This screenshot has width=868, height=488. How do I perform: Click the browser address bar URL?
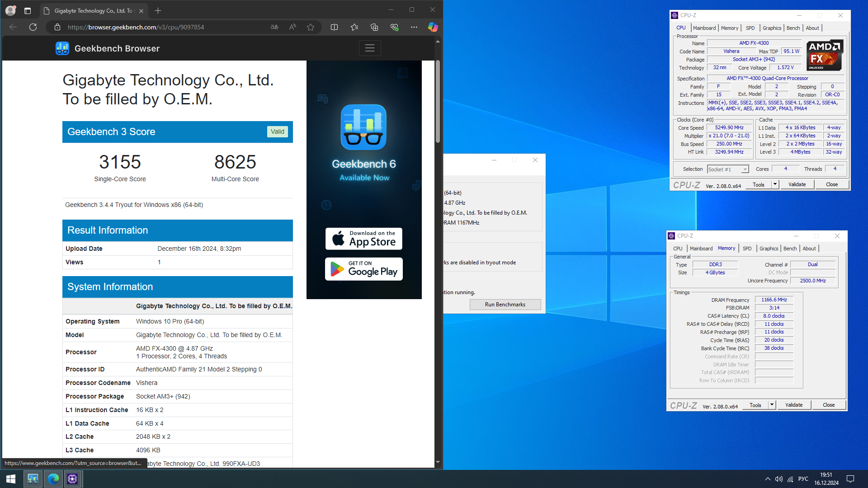[136, 27]
